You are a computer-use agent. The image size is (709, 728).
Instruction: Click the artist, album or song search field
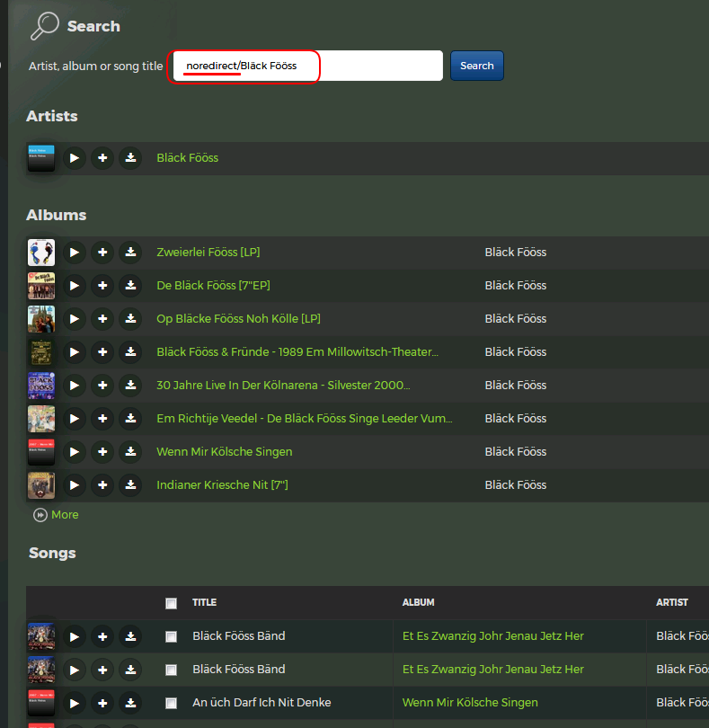click(x=308, y=66)
